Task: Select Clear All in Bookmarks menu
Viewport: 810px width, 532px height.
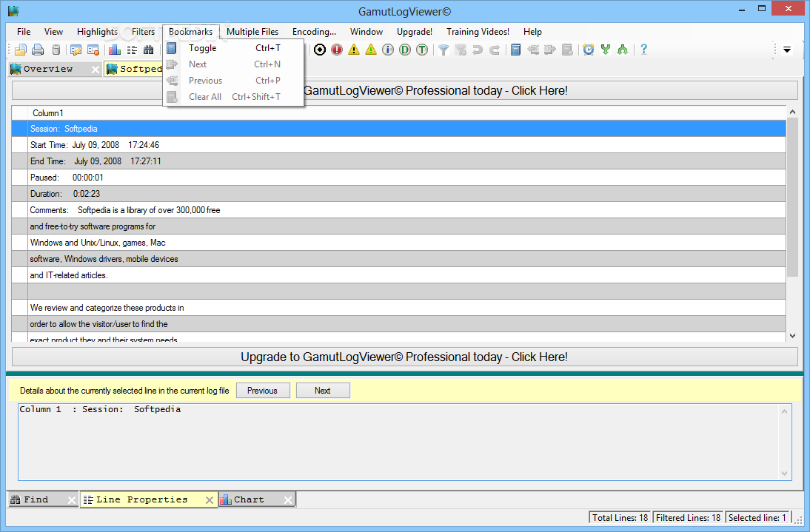Action: point(233,96)
